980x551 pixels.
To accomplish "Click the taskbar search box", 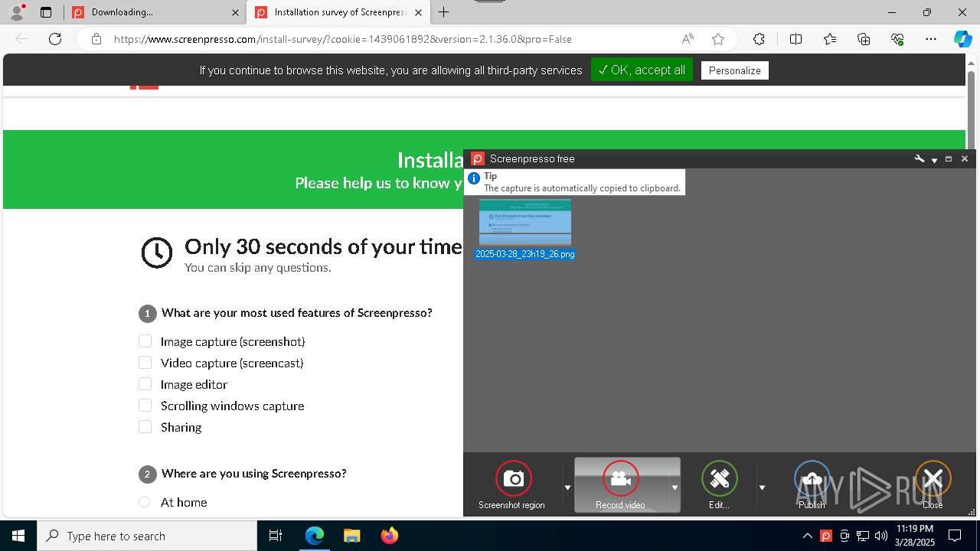I will coord(147,536).
